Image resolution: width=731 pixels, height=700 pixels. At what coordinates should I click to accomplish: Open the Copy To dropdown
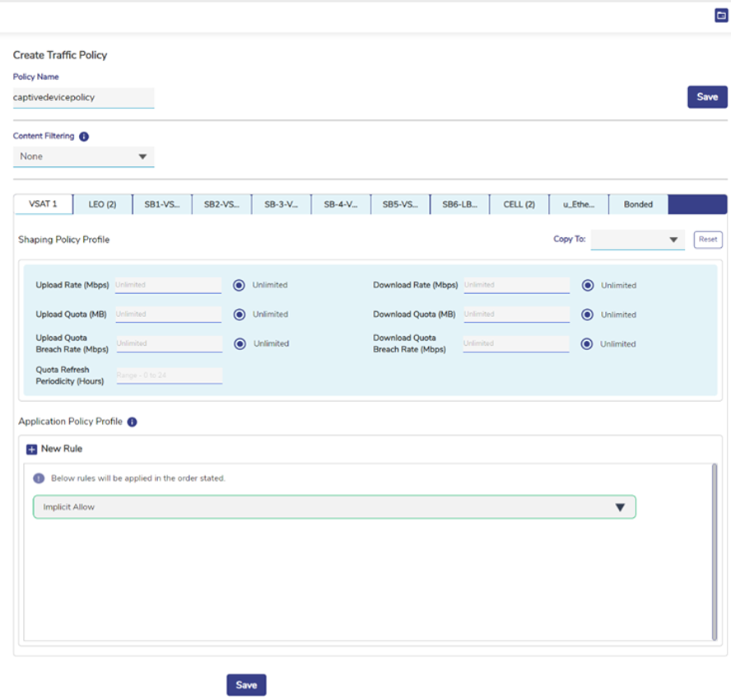pos(637,240)
